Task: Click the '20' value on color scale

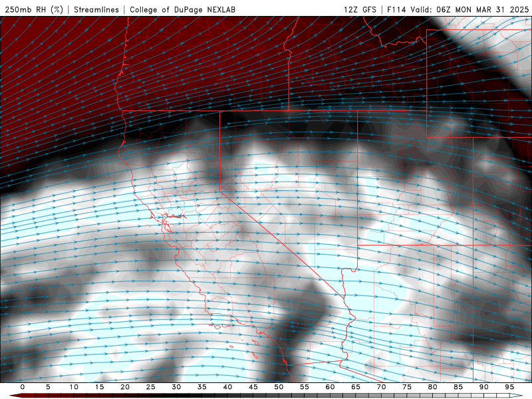Action: point(125,387)
